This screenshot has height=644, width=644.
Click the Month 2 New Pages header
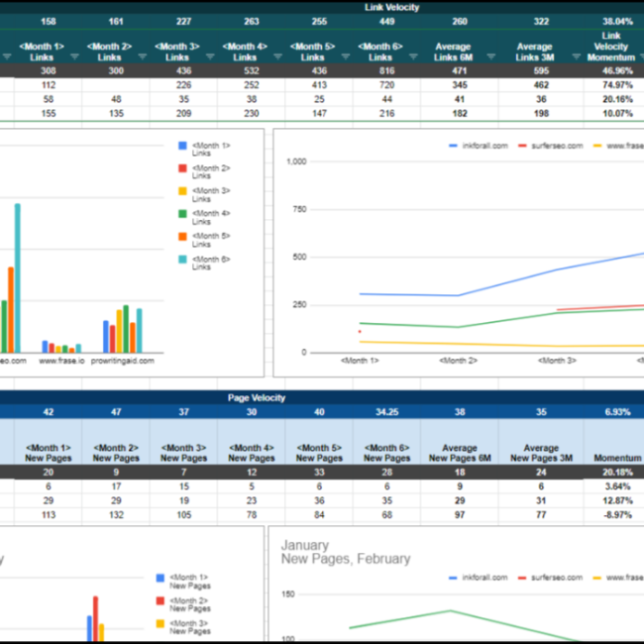coord(116,453)
